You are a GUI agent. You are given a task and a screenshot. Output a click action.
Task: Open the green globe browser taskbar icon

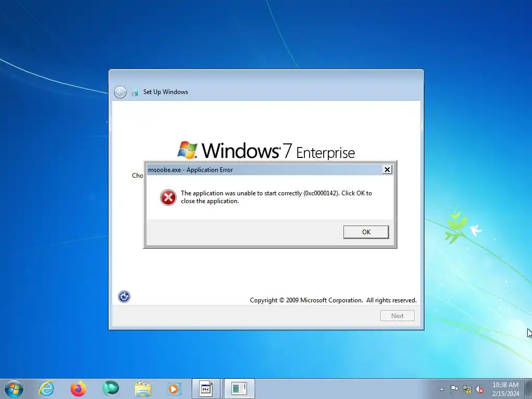point(111,389)
